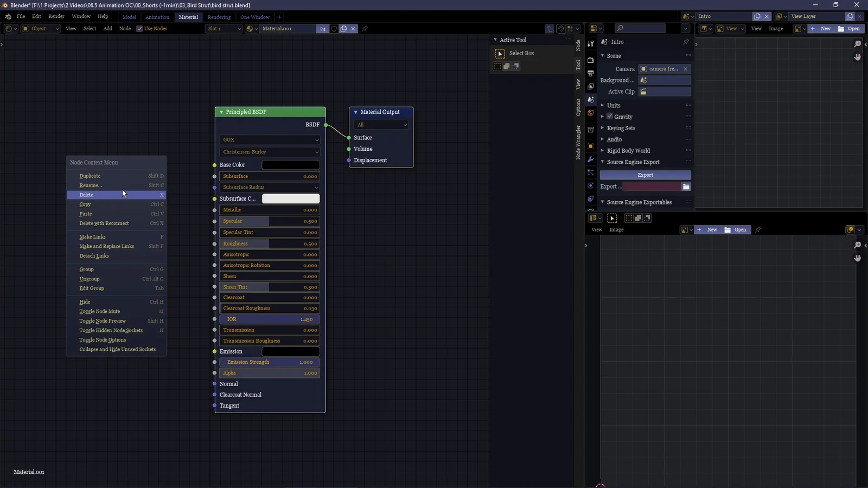This screenshot has width=868, height=488.
Task: Pin the material in the header
Action: tap(365, 29)
